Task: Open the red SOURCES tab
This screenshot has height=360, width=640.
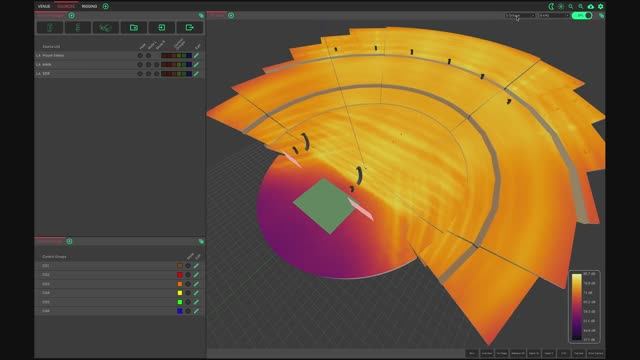Action: click(66, 6)
